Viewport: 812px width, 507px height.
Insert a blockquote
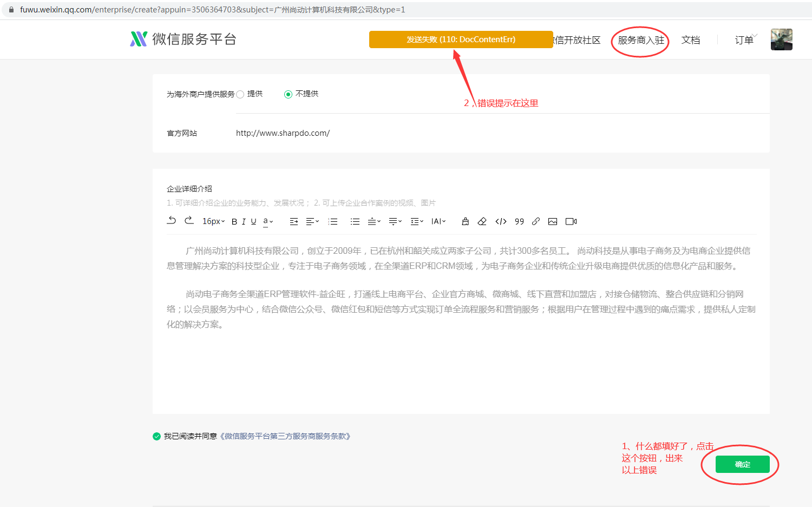pyautogui.click(x=519, y=221)
